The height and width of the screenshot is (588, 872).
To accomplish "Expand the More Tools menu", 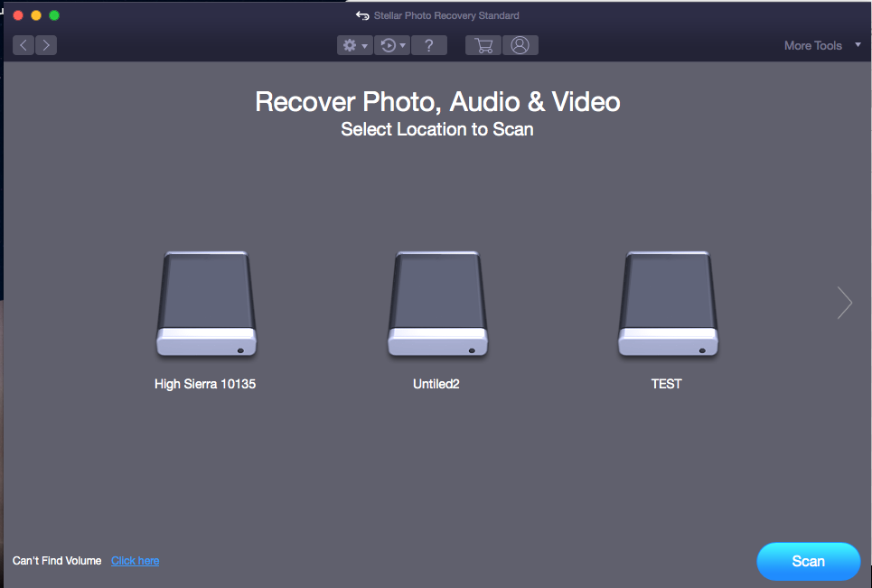I will tap(822, 45).
